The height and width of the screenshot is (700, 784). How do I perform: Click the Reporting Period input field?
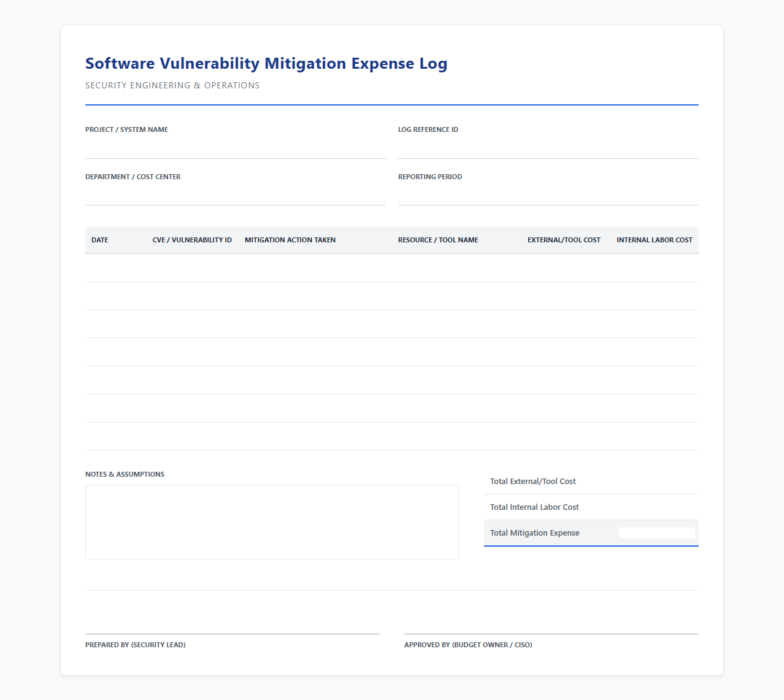pos(548,195)
